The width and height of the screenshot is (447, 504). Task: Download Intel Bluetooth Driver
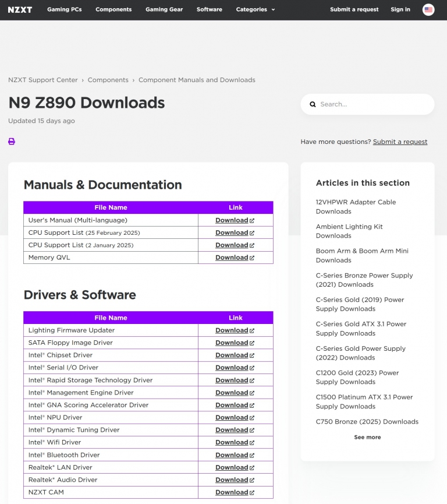(235, 455)
